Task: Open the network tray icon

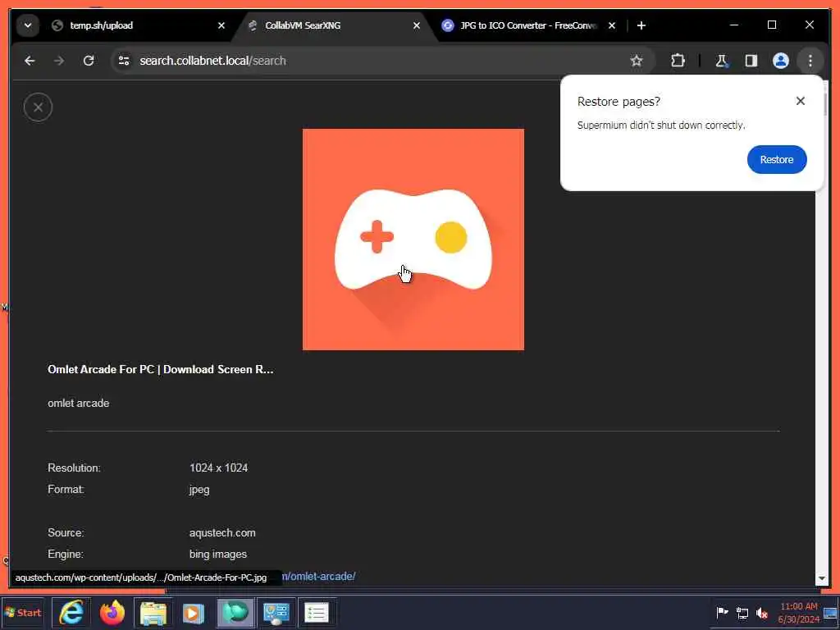Action: [742, 612]
